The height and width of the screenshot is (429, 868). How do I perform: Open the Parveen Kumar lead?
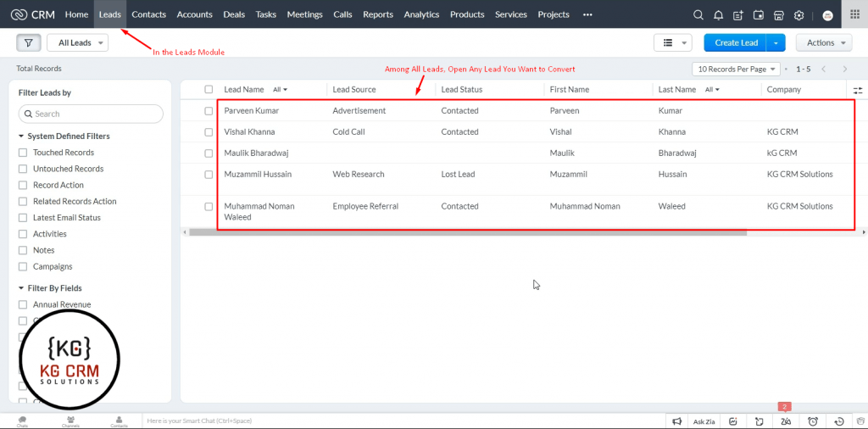pyautogui.click(x=251, y=111)
